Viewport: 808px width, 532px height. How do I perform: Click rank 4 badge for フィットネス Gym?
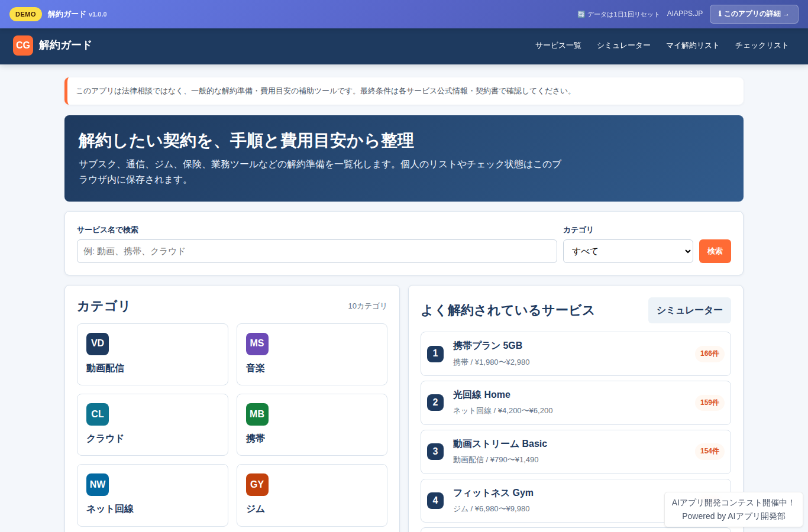point(435,501)
